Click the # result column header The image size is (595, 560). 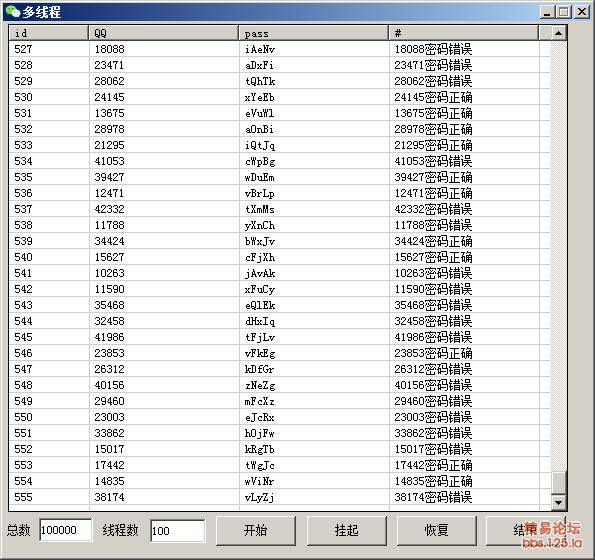coord(464,33)
